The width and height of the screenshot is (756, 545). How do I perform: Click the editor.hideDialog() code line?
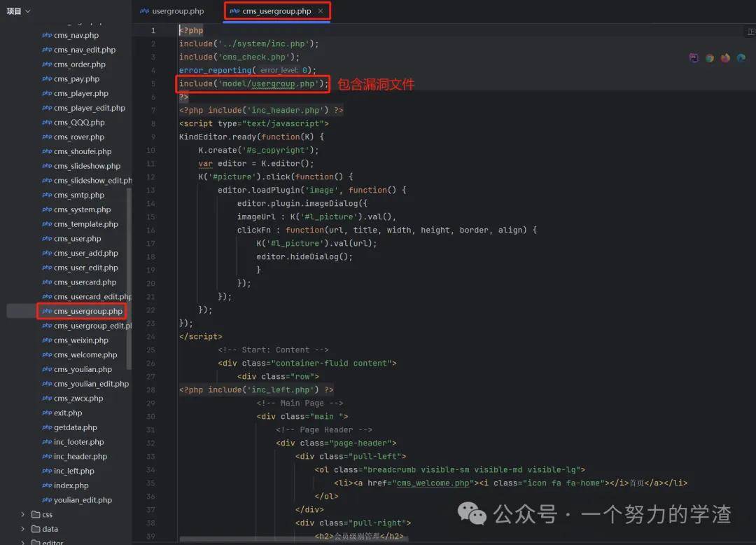coord(304,256)
